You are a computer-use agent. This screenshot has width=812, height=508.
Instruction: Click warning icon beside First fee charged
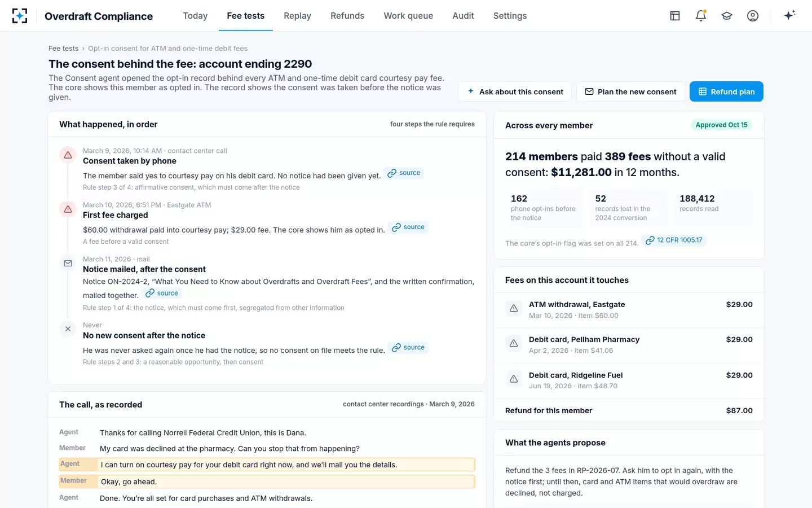[x=68, y=209]
